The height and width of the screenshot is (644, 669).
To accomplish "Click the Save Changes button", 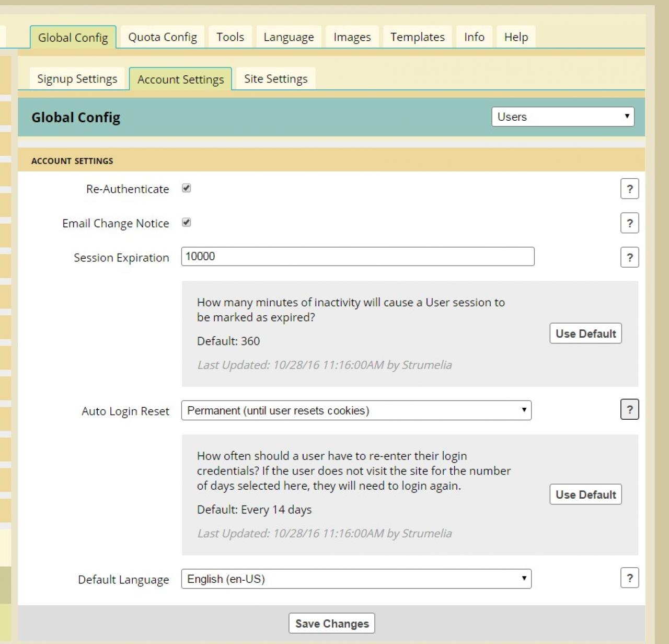I will pyautogui.click(x=332, y=623).
